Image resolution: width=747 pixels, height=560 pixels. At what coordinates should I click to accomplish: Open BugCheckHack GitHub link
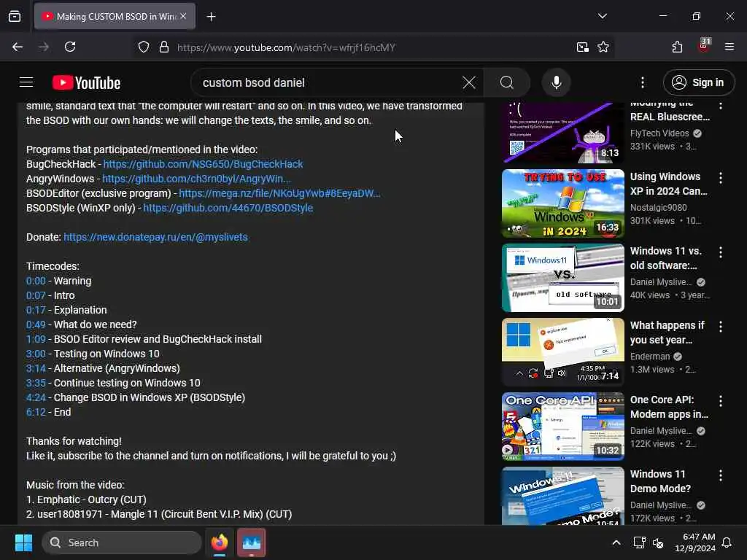203,164
